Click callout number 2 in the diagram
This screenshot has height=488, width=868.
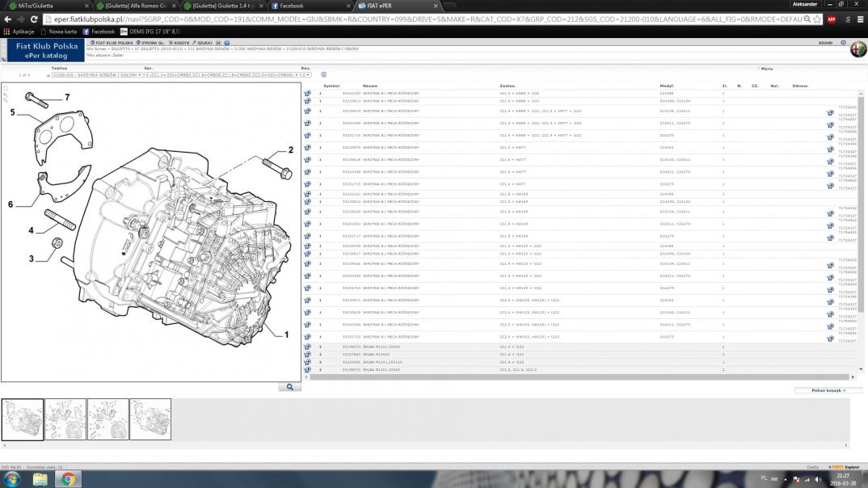(x=291, y=150)
